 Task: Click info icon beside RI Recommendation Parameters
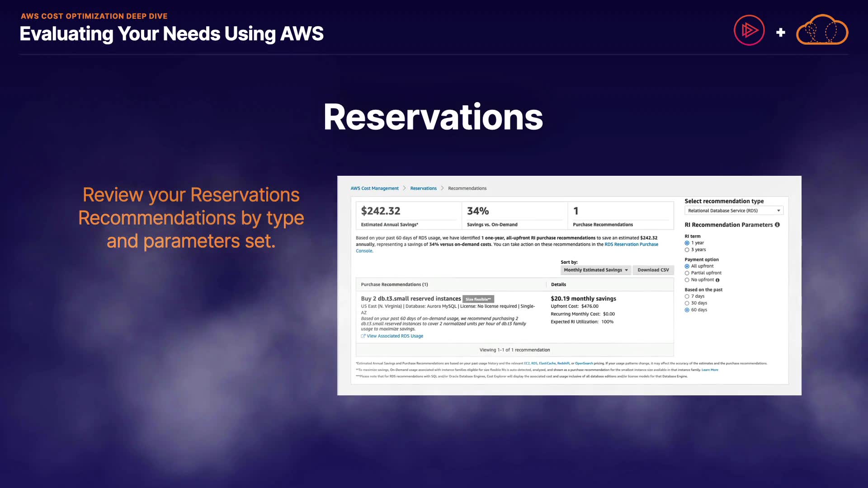pos(777,225)
